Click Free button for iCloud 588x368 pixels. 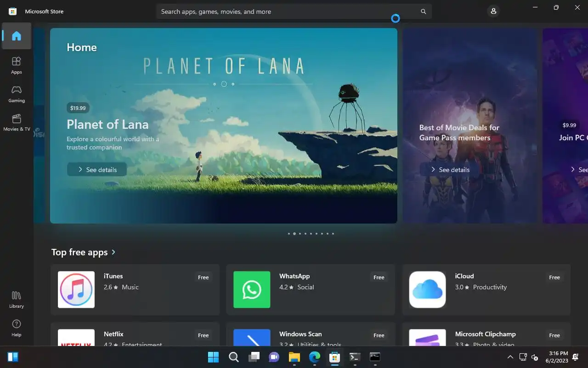(x=554, y=277)
